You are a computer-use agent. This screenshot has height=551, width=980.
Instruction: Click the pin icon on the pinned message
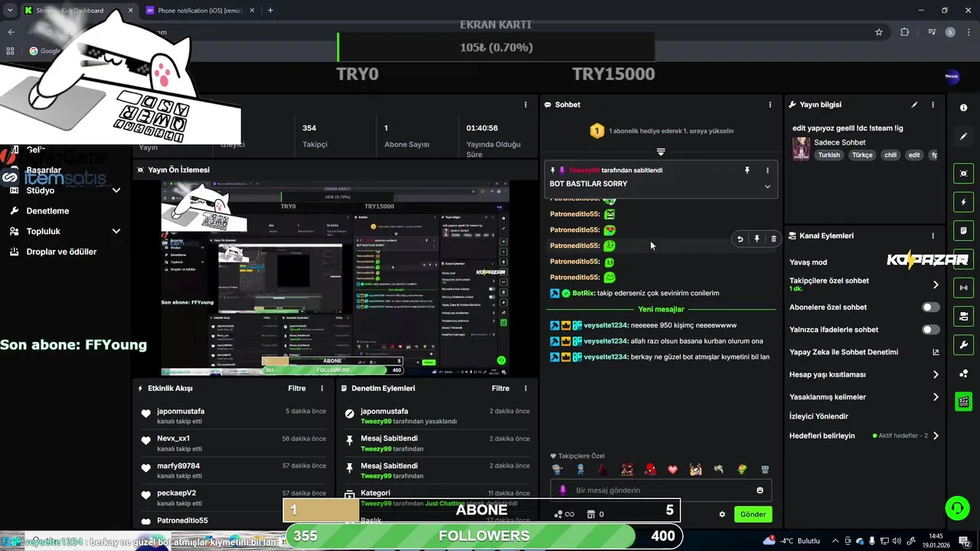pos(747,171)
